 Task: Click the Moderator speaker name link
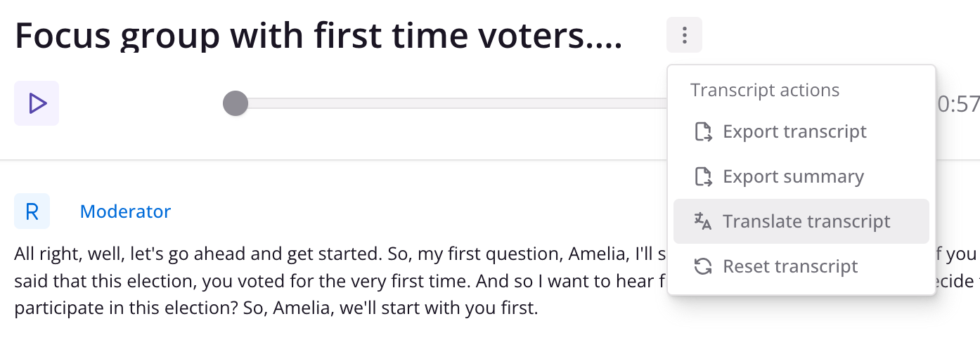[x=125, y=211]
